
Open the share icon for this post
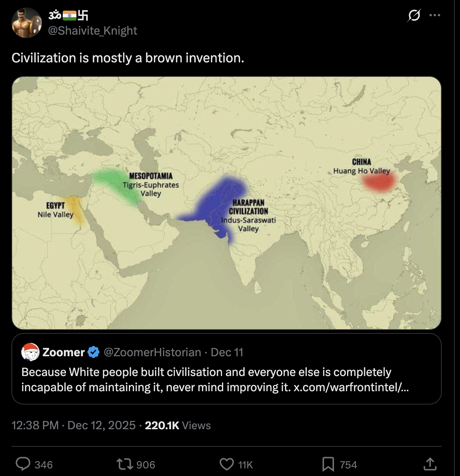point(430,464)
